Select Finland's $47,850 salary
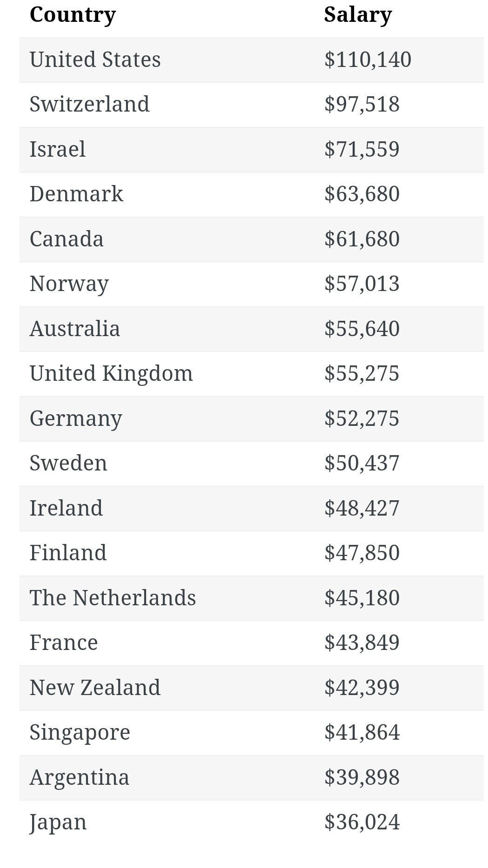This screenshot has width=488, height=868. click(361, 553)
